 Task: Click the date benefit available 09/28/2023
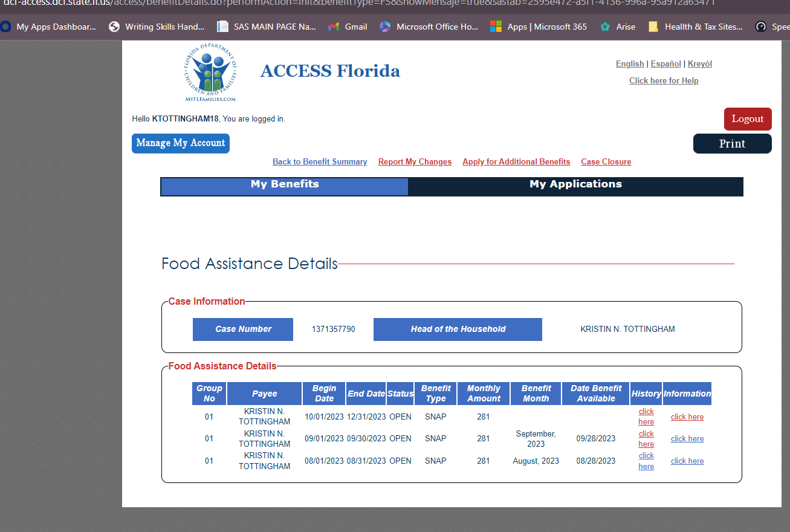tap(596, 439)
